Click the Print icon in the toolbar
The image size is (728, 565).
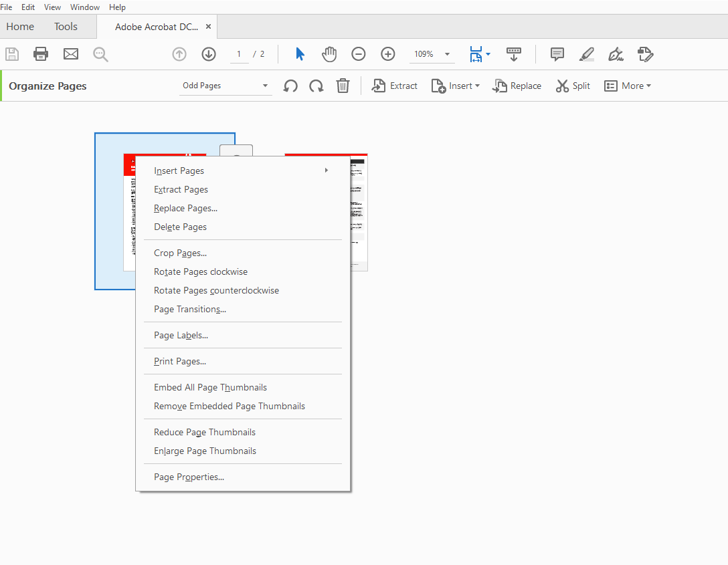pyautogui.click(x=41, y=54)
